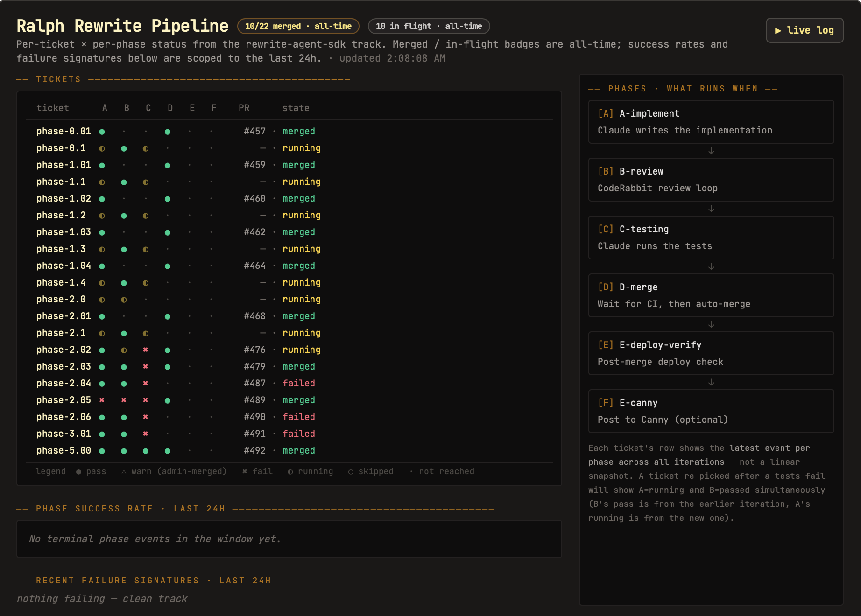The width and height of the screenshot is (861, 616).
Task: Click phase-2.03's C fail cross icon
Action: pos(146,367)
